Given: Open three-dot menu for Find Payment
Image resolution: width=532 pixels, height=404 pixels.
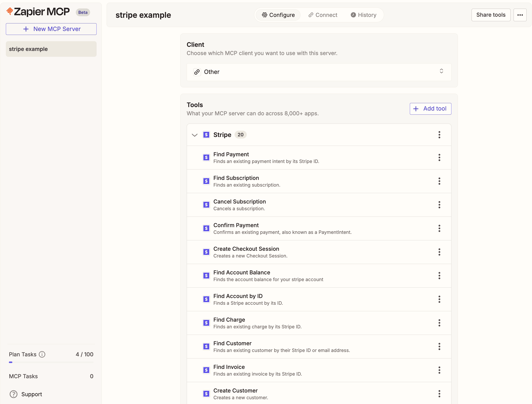Looking at the screenshot, I should 439,158.
